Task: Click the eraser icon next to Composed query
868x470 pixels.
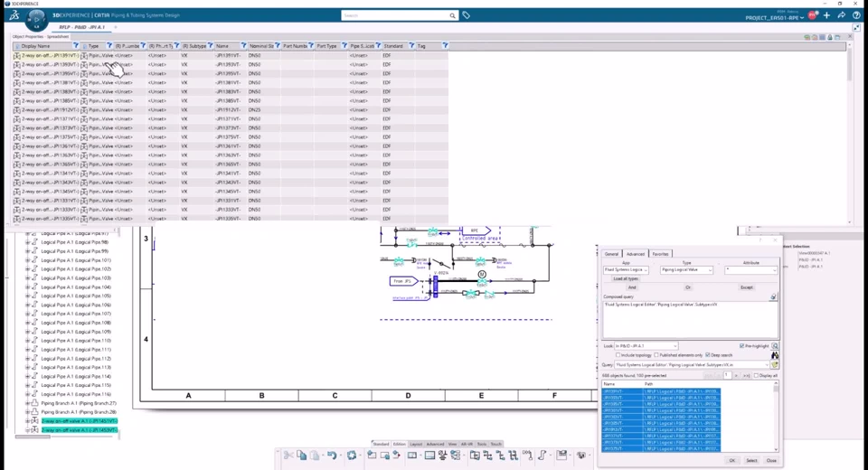Action: [x=773, y=296]
